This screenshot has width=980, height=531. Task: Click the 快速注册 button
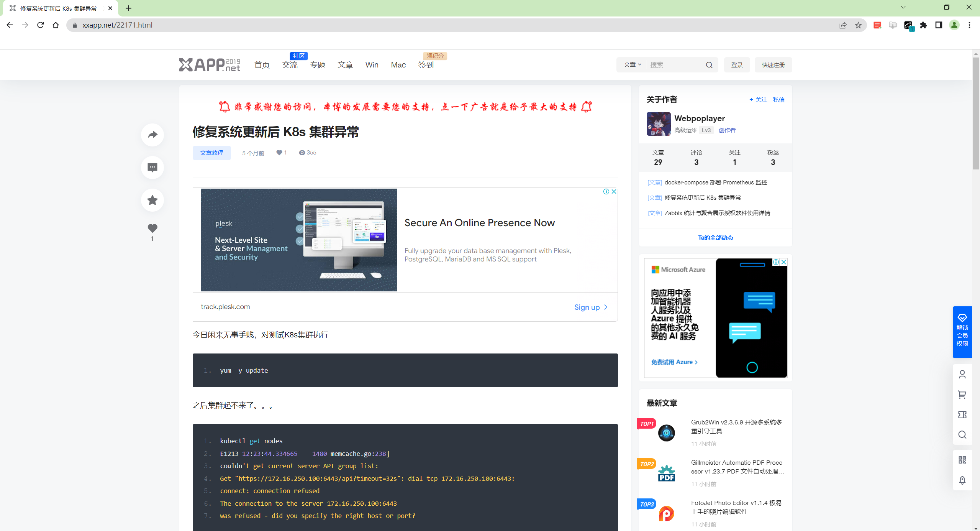point(773,65)
